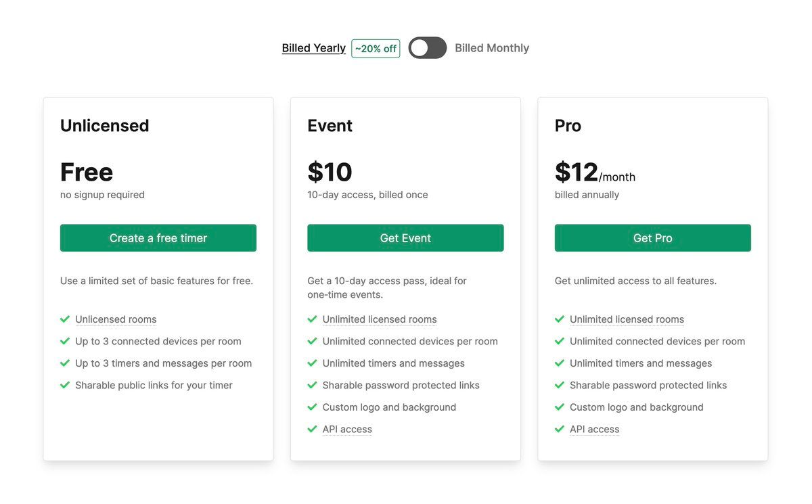Click the checkmark icon beside Unlicensed rooms
Screen dimensions: 812x504
(x=65, y=319)
